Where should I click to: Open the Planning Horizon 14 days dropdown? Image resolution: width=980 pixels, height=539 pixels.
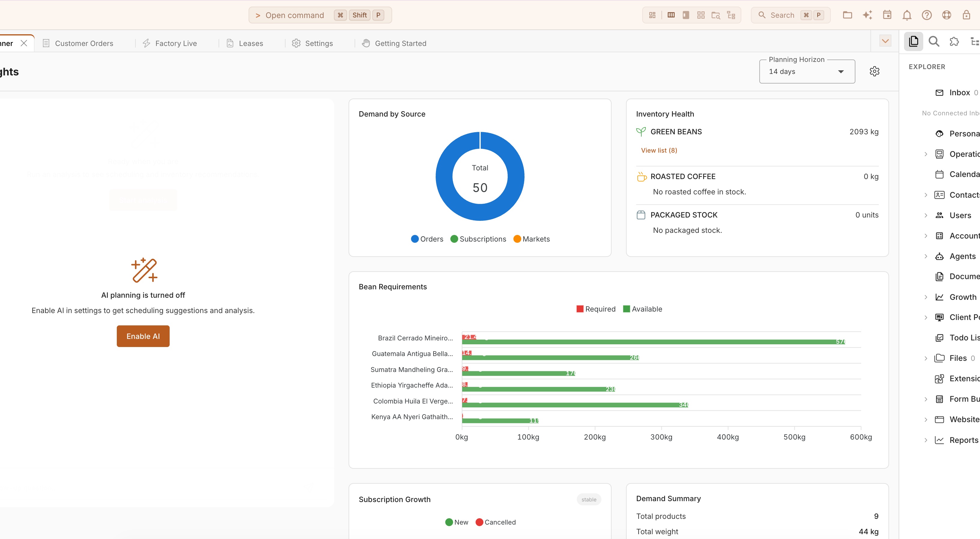(807, 72)
